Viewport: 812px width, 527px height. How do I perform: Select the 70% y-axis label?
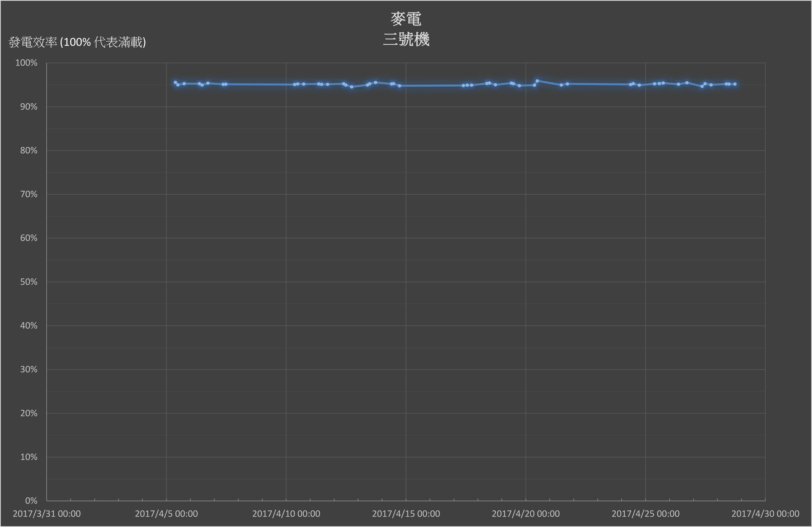[29, 194]
